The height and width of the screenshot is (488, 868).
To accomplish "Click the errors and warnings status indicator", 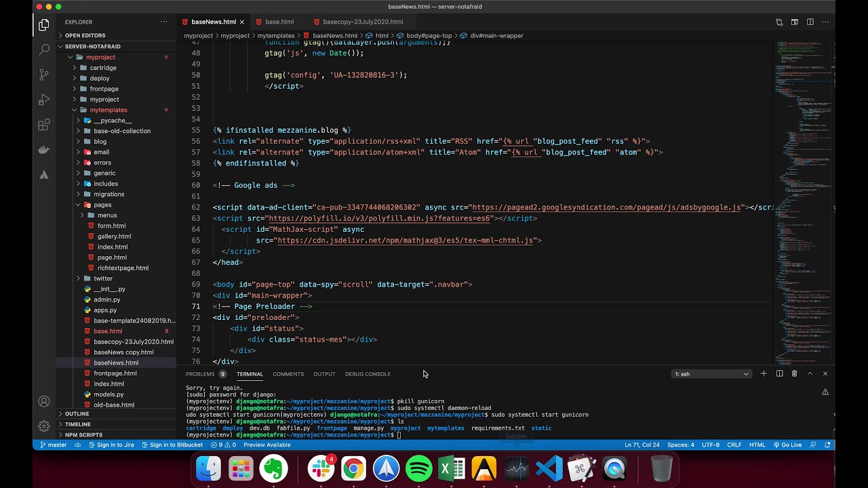I will (223, 445).
